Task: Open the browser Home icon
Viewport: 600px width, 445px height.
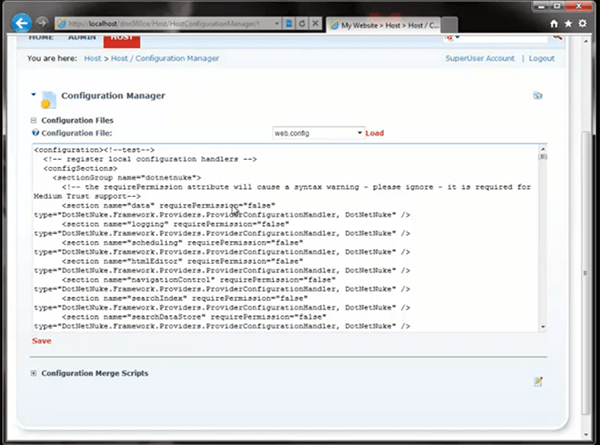Action: point(554,24)
